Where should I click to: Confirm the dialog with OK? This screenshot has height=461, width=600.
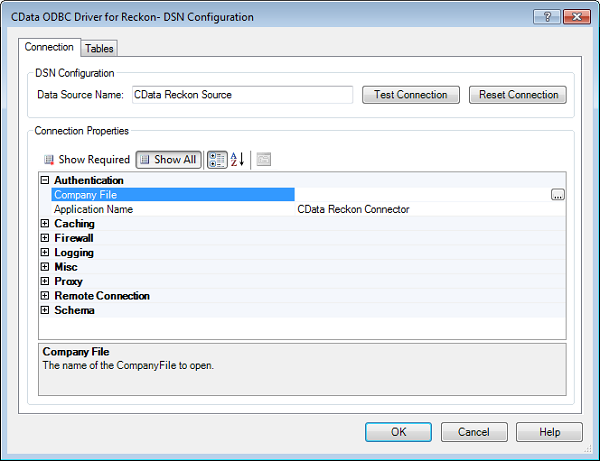398,432
